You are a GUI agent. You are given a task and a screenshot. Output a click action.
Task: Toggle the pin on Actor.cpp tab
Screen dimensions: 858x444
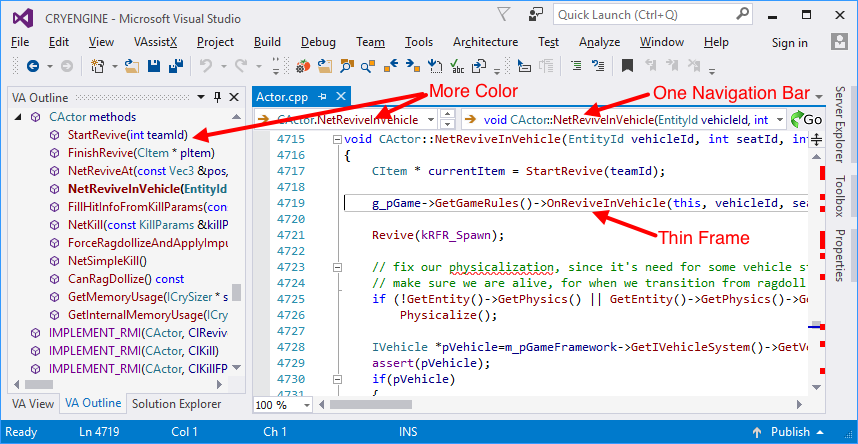tap(322, 97)
